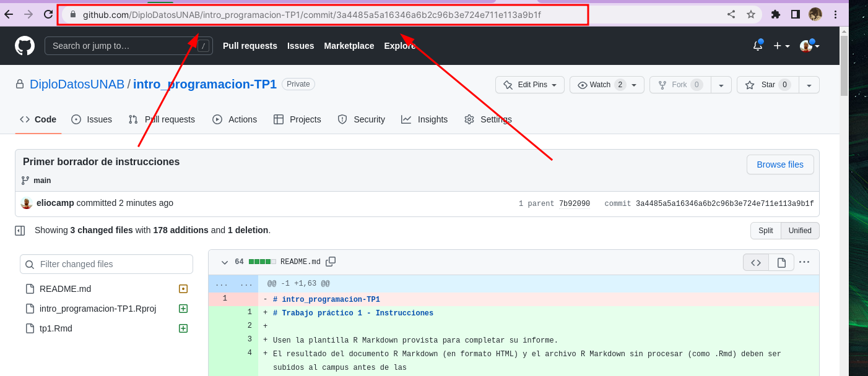This screenshot has height=376, width=868.
Task: Go back with browser back arrow
Action: 9,14
